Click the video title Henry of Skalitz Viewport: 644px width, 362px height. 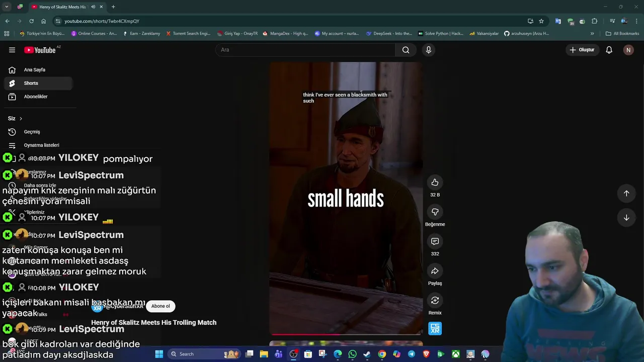tap(153, 323)
